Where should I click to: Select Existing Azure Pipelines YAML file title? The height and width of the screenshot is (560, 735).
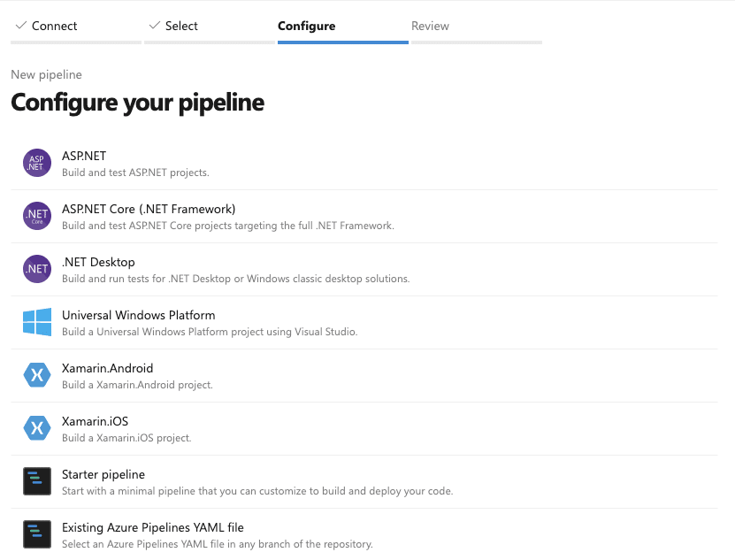pos(152,527)
